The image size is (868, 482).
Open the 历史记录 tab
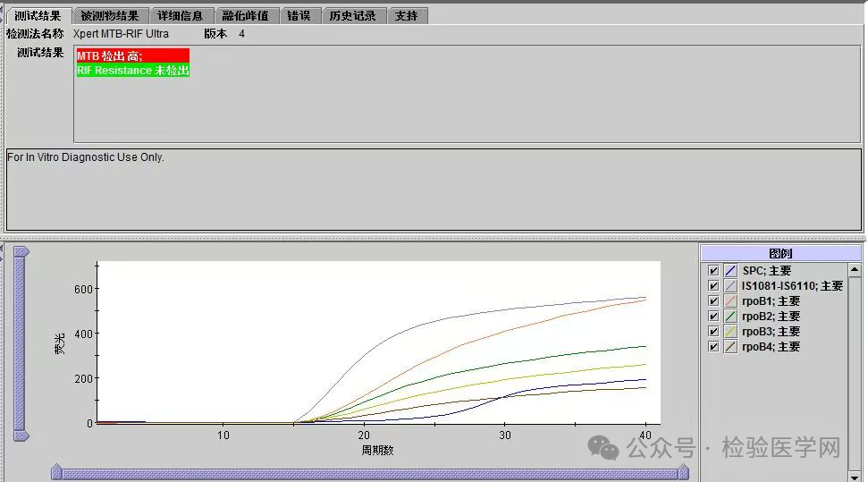pyautogui.click(x=352, y=16)
